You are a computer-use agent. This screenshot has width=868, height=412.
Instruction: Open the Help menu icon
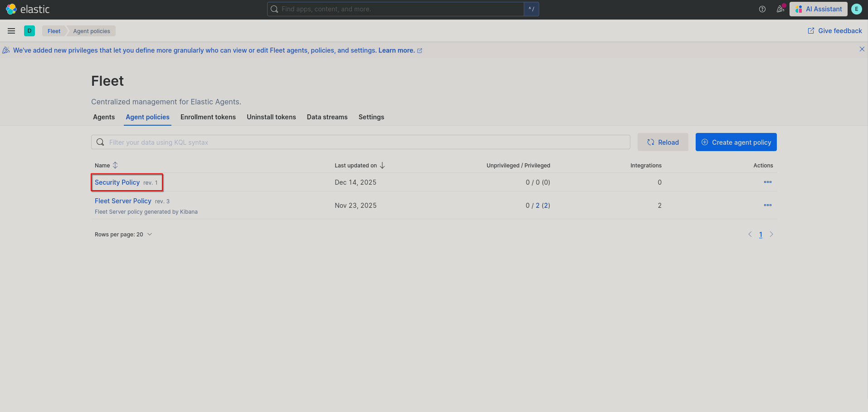point(762,9)
